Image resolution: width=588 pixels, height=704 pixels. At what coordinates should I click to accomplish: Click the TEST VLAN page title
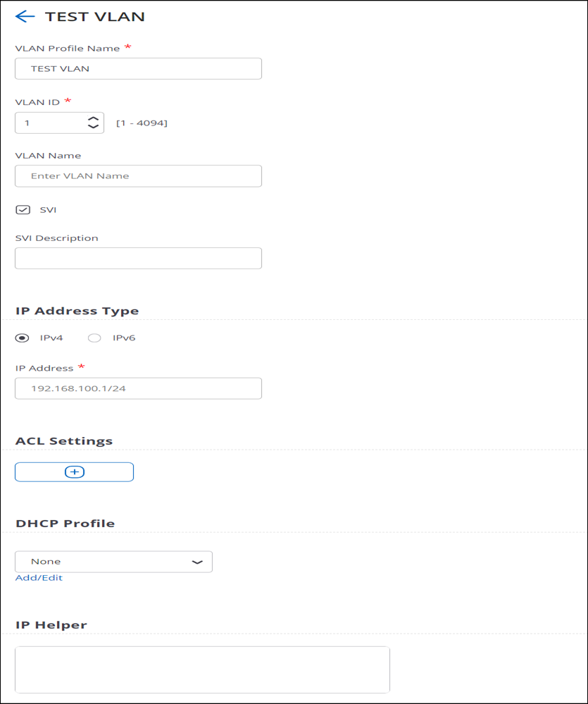coord(95,17)
